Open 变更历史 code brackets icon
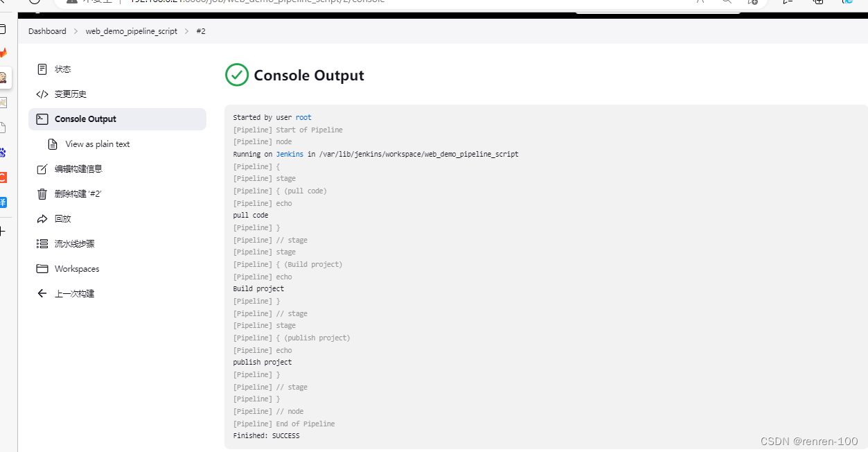Image resolution: width=868 pixels, height=452 pixels. tap(42, 94)
